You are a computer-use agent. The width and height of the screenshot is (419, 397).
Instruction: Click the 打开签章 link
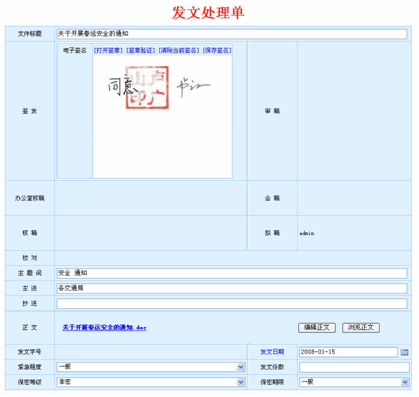(108, 50)
